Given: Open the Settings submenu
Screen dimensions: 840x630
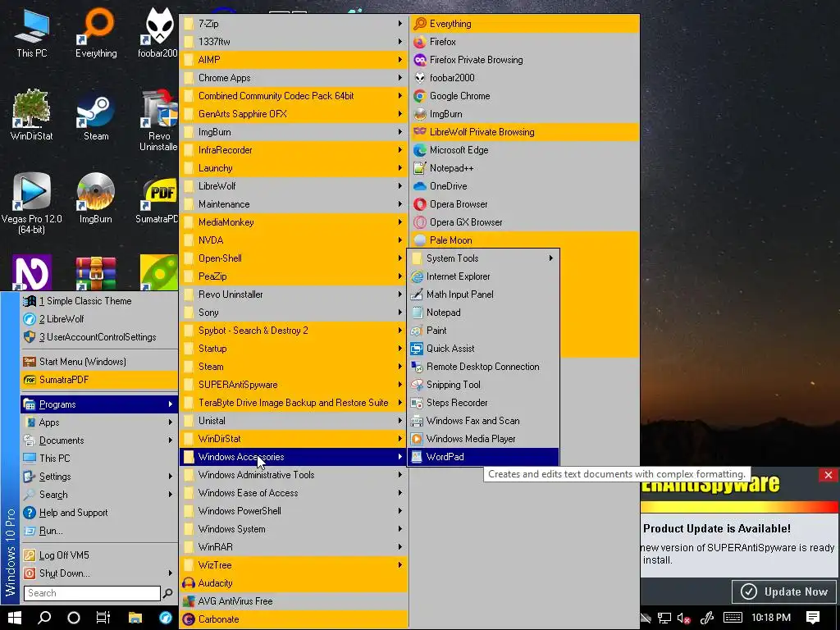Looking at the screenshot, I should tap(99, 477).
